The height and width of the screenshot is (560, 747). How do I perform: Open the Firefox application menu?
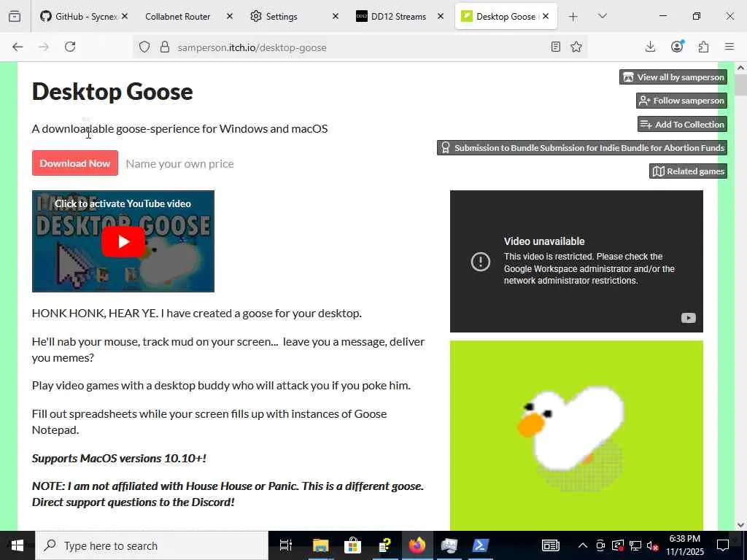729,47
